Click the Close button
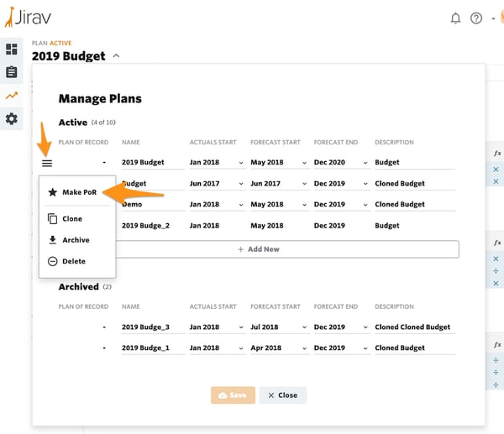The width and height of the screenshot is (504, 434). 283,395
